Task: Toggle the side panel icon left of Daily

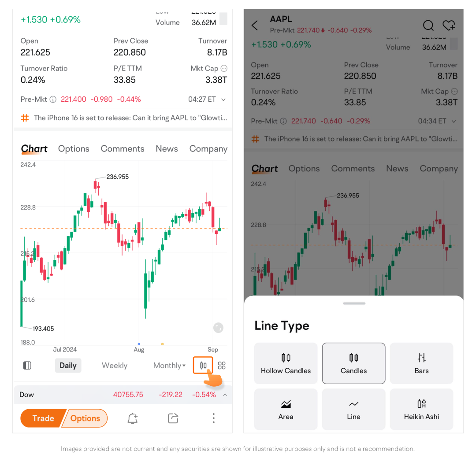Action: [x=27, y=366]
